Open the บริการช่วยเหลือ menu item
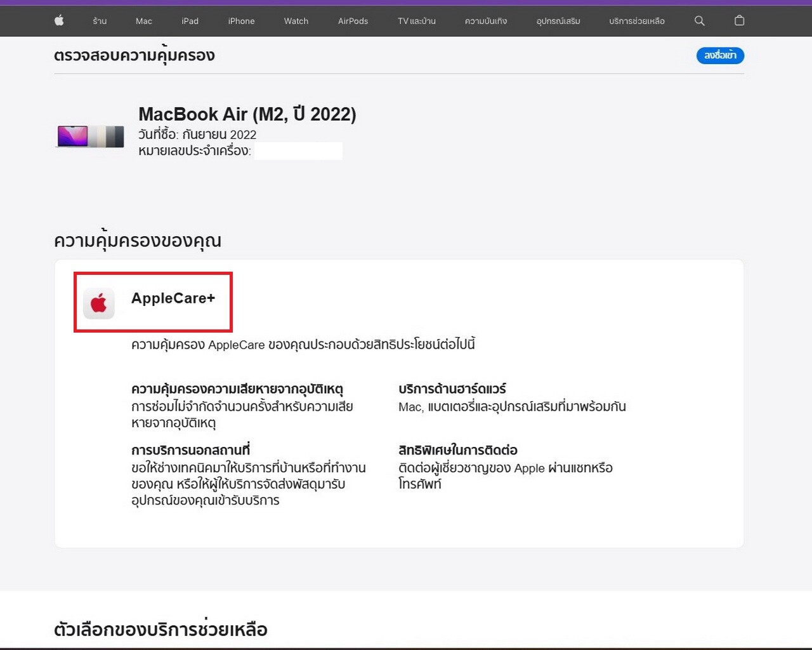 (x=637, y=21)
